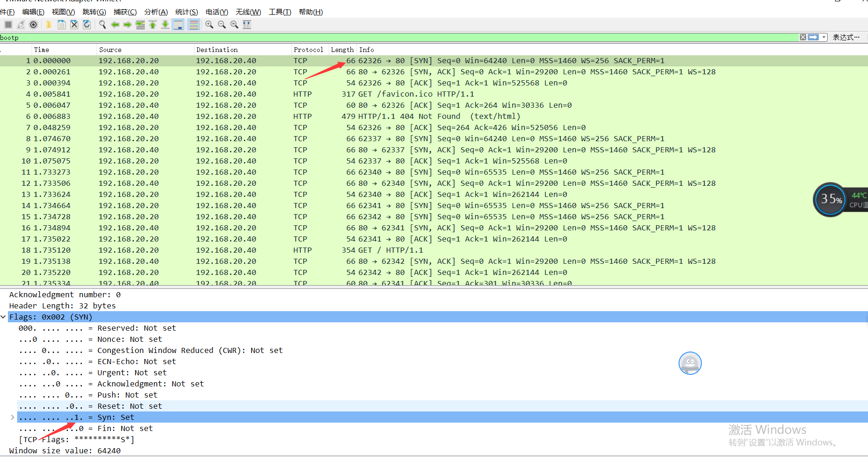This screenshot has width=868, height=457.
Task: Open the 分析(A) menu
Action: pos(156,12)
